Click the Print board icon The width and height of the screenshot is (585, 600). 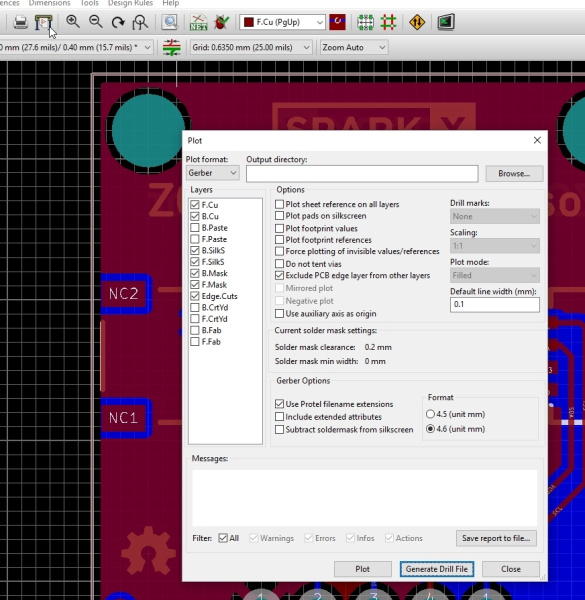click(x=20, y=22)
